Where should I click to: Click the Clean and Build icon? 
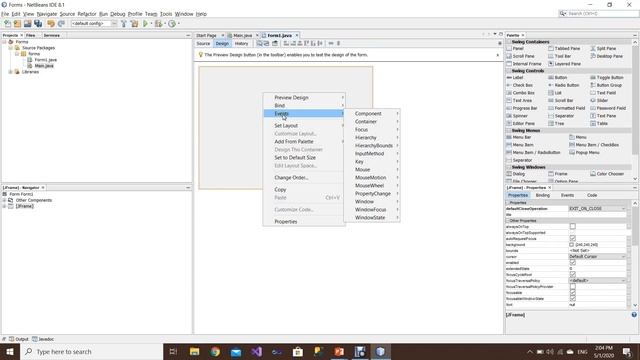pos(134,24)
